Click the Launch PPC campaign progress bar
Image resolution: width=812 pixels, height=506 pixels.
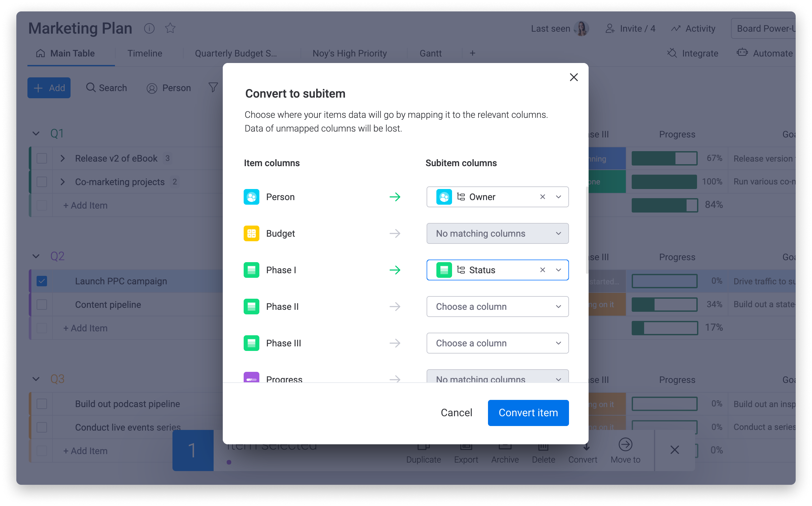point(664,281)
